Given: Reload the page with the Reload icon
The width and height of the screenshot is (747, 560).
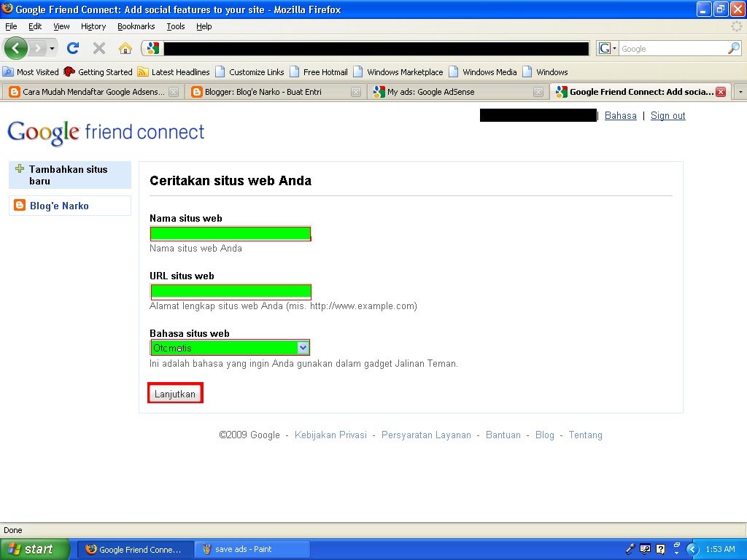Looking at the screenshot, I should pos(73,48).
